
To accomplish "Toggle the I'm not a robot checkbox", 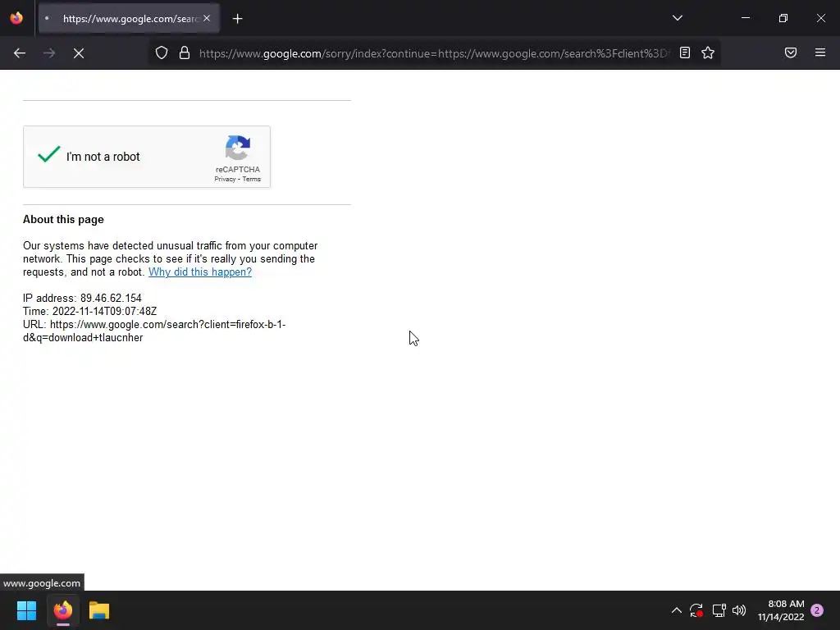I will tap(48, 155).
